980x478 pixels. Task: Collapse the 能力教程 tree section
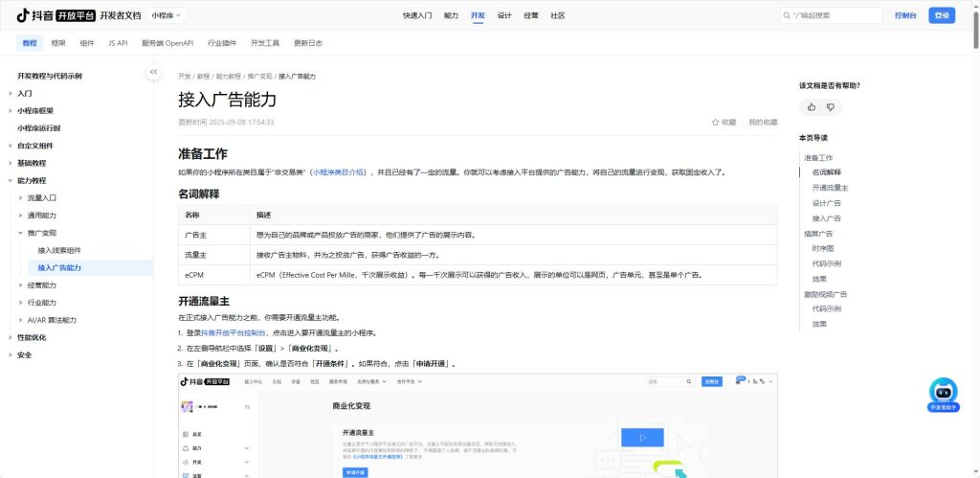point(11,181)
